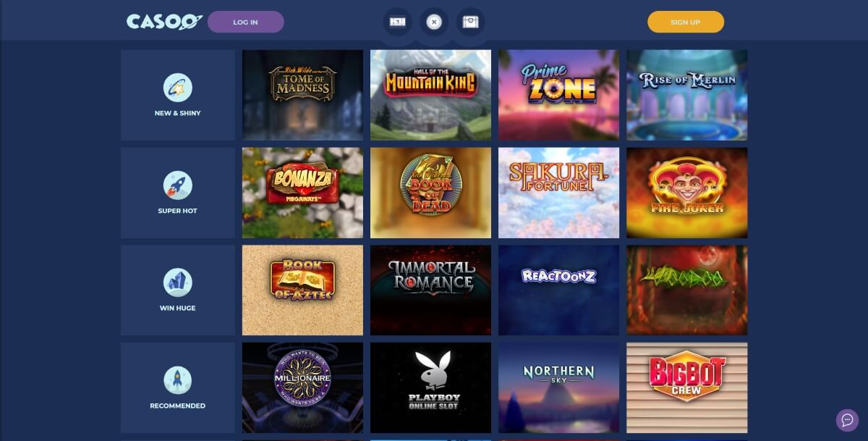Open the live chat bubble icon

click(847, 420)
